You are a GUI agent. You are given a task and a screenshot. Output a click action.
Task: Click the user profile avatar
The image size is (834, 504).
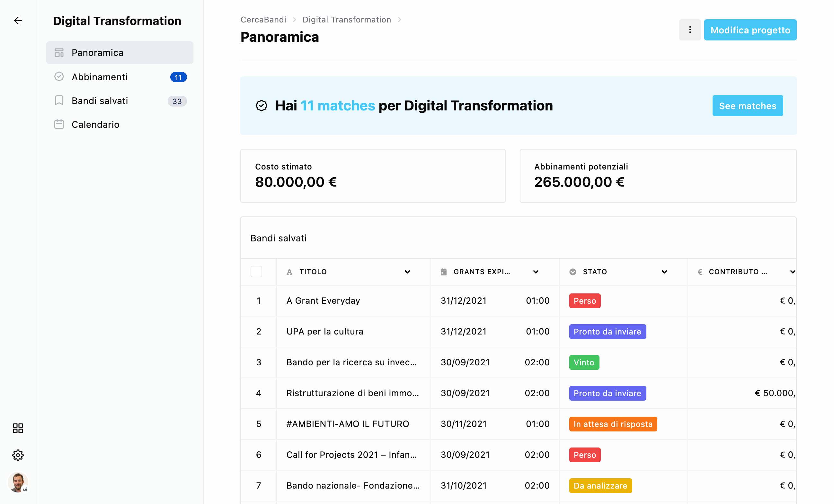tap(18, 482)
